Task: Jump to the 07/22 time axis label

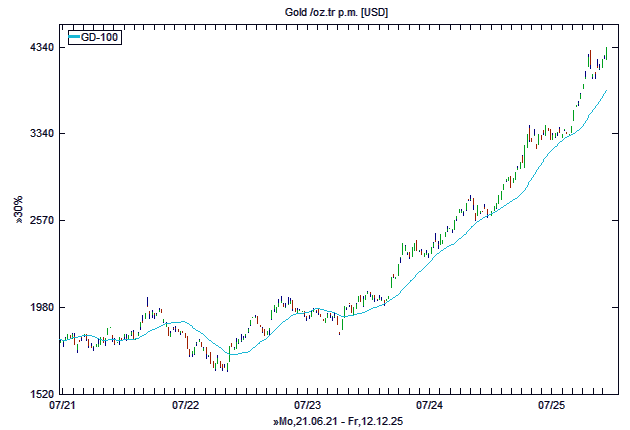Action: point(185,406)
